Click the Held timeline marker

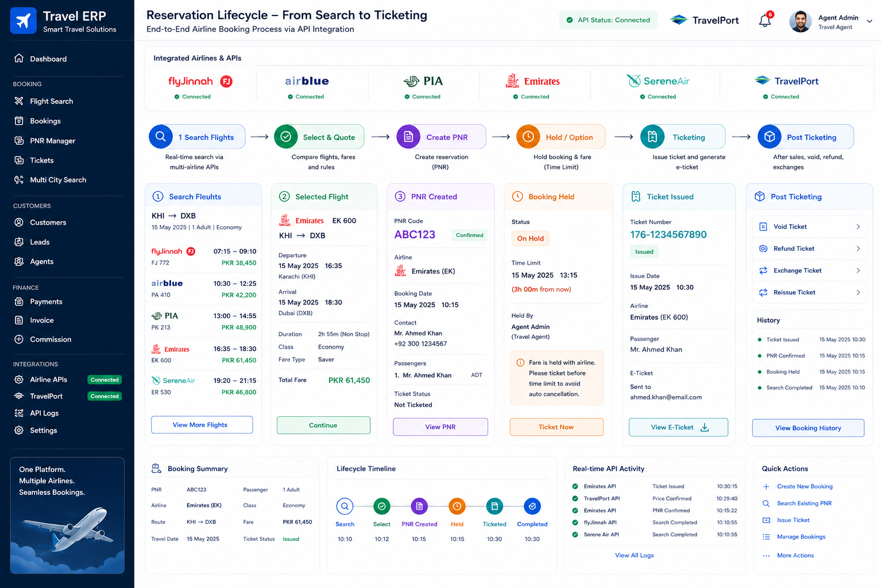[x=457, y=506]
